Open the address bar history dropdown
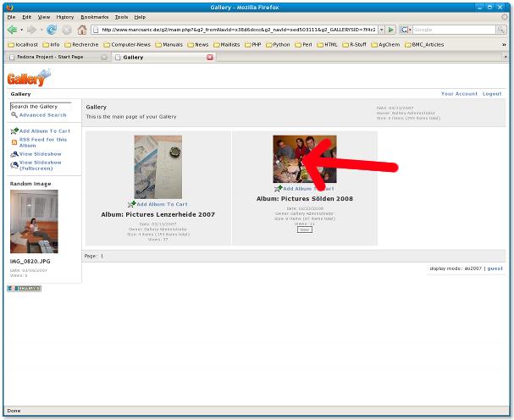Screen dimensions: 514x420 click(381, 30)
